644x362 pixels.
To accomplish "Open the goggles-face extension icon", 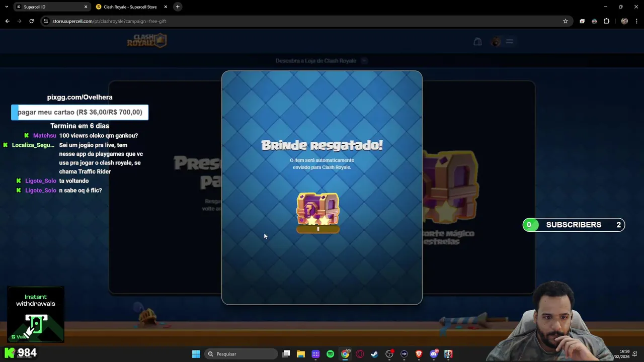I will 594,21.
